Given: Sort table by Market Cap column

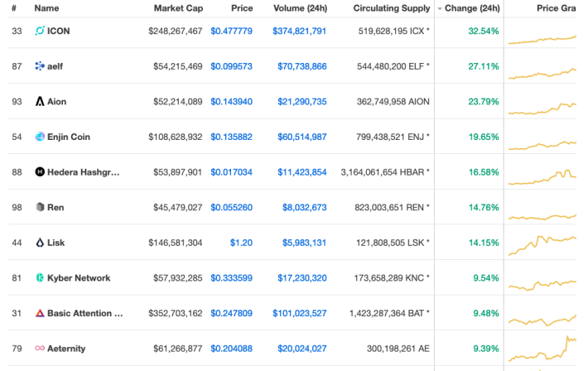Looking at the screenshot, I should (178, 8).
